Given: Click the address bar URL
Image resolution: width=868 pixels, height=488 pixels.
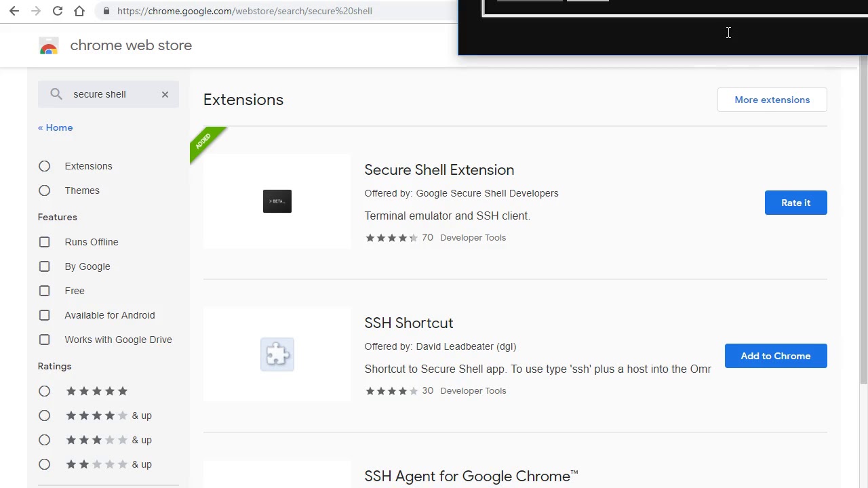Looking at the screenshot, I should point(244,11).
